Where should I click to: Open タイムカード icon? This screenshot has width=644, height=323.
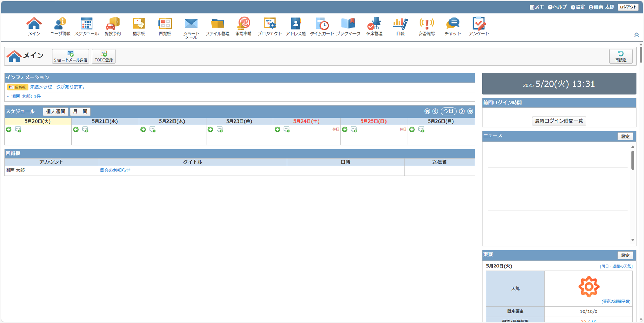click(322, 27)
